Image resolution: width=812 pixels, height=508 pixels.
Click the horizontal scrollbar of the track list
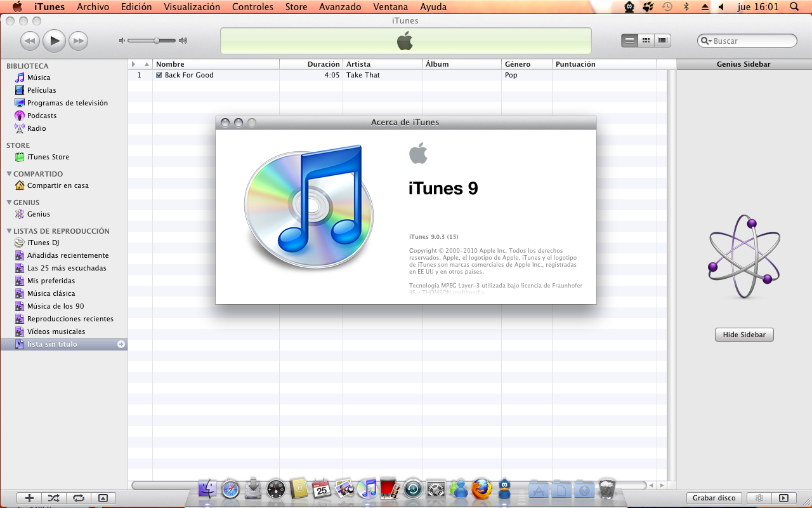coord(387,486)
